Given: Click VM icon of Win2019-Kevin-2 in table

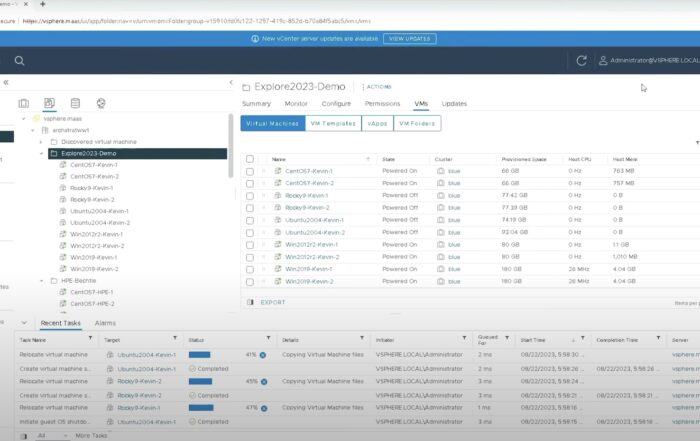Looking at the screenshot, I should pyautogui.click(x=278, y=281).
